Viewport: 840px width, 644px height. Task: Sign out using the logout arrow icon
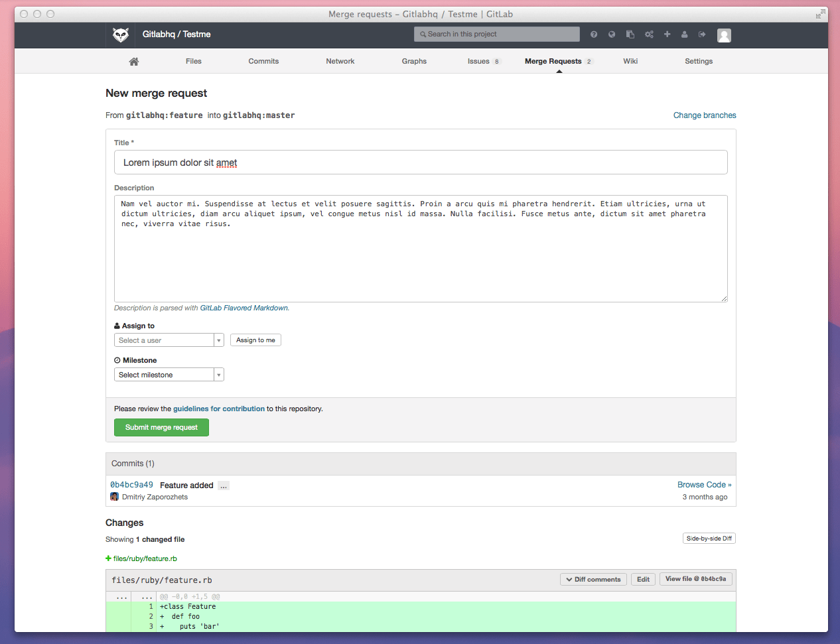pos(702,34)
